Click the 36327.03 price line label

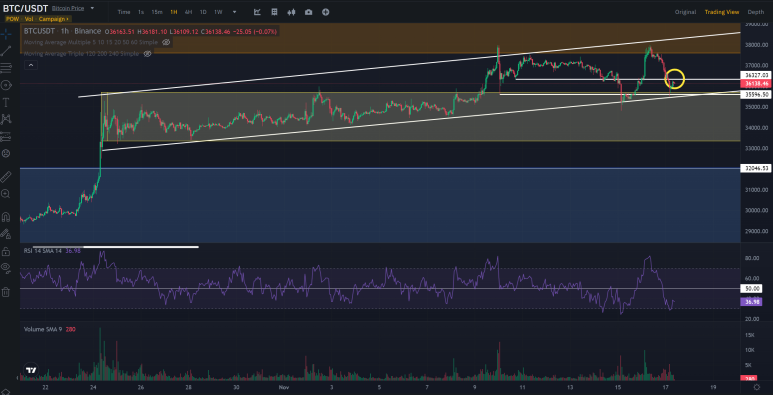tap(756, 75)
